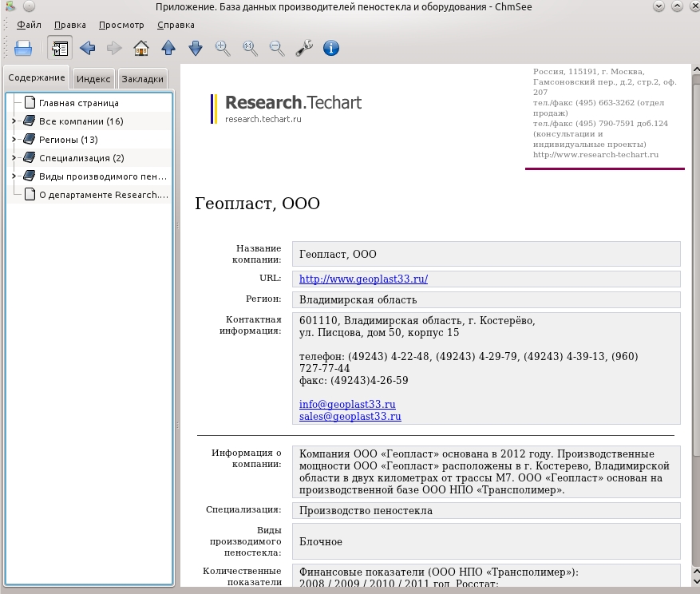Open preferences with the wrench icon

pyautogui.click(x=304, y=48)
